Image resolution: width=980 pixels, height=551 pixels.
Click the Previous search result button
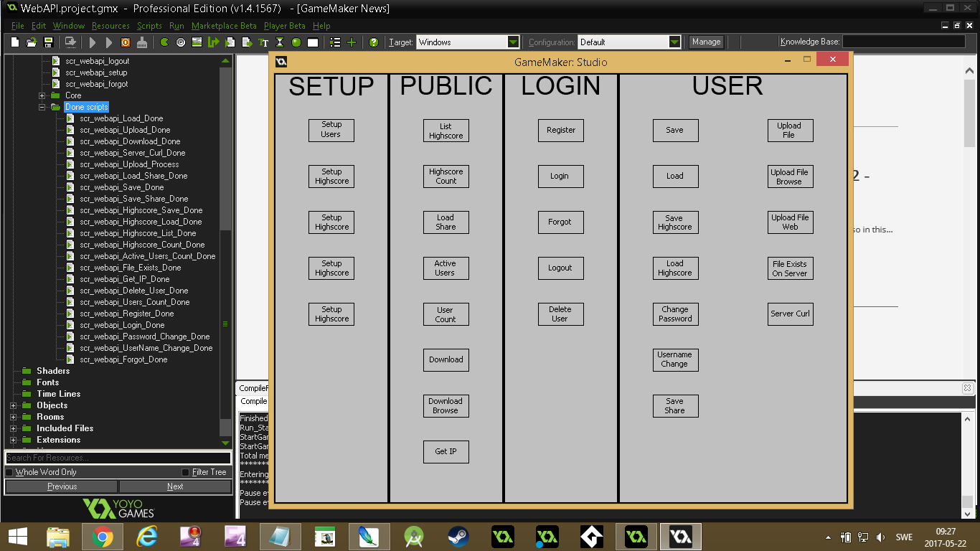click(62, 486)
